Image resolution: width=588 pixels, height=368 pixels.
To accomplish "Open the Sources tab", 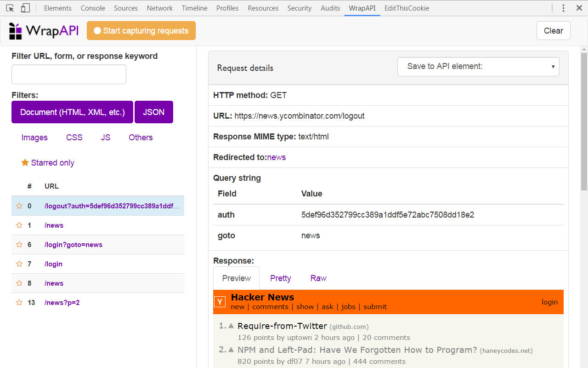I will 126,8.
